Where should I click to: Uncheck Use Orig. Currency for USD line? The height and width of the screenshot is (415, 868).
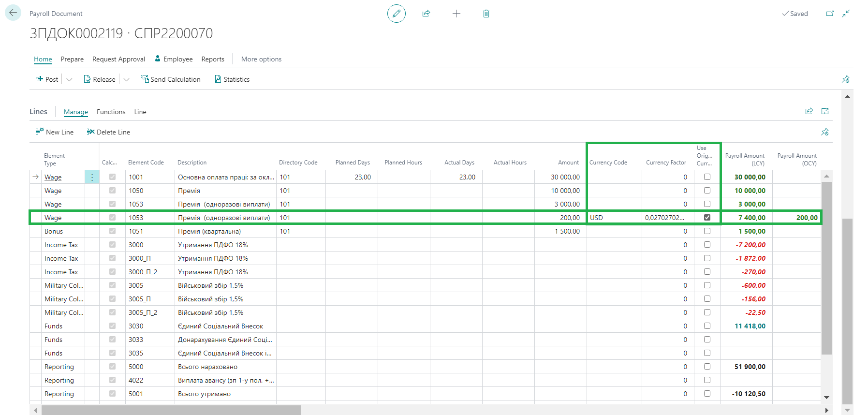pos(707,218)
